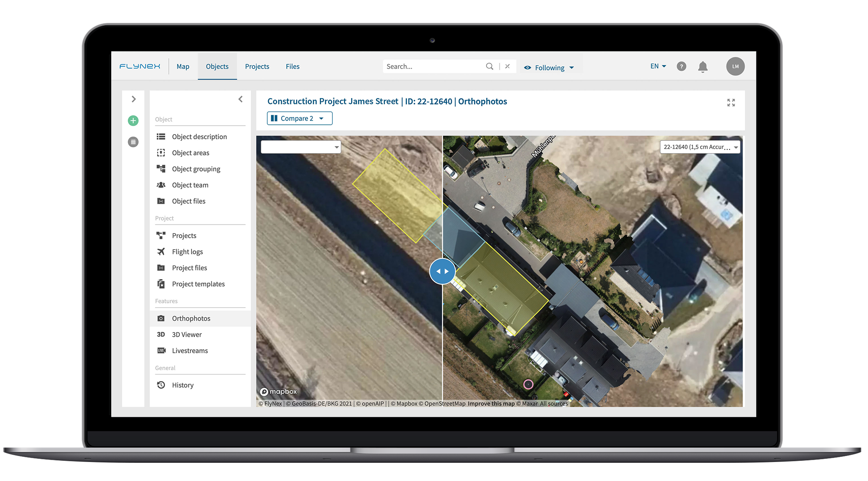Open the 3D Viewer panel
Image resolution: width=868 pixels, height=481 pixels.
186,334
